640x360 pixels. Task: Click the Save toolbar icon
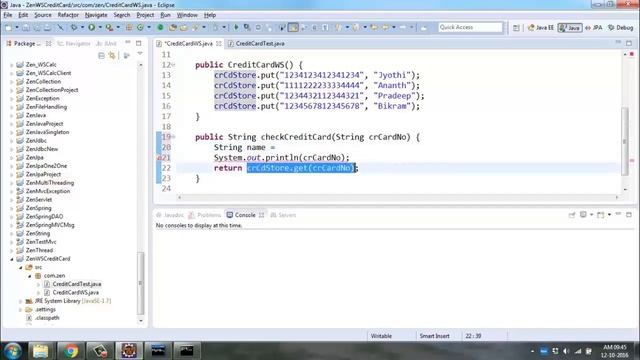click(x=26, y=27)
